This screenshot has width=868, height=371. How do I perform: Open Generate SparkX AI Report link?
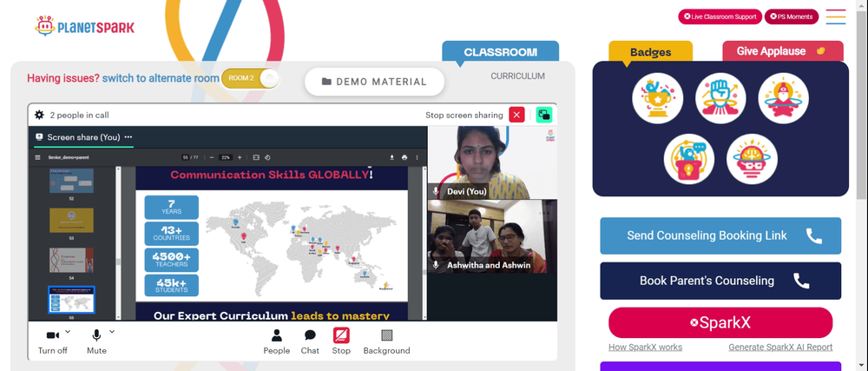[x=780, y=348]
